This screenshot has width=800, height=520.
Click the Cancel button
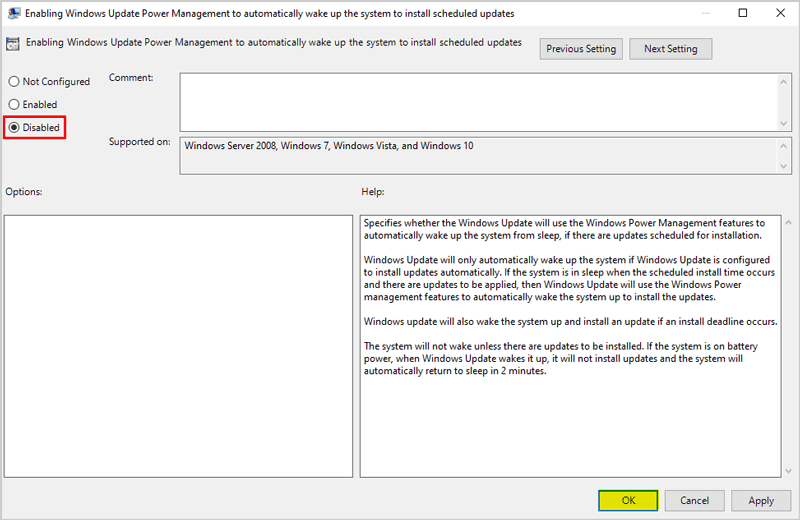point(694,501)
